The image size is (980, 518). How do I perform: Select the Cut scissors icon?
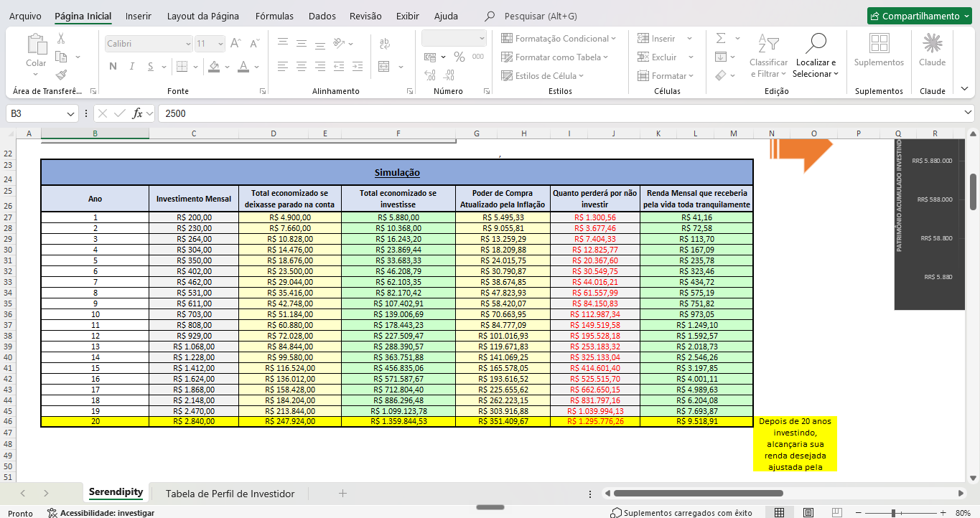click(x=61, y=39)
